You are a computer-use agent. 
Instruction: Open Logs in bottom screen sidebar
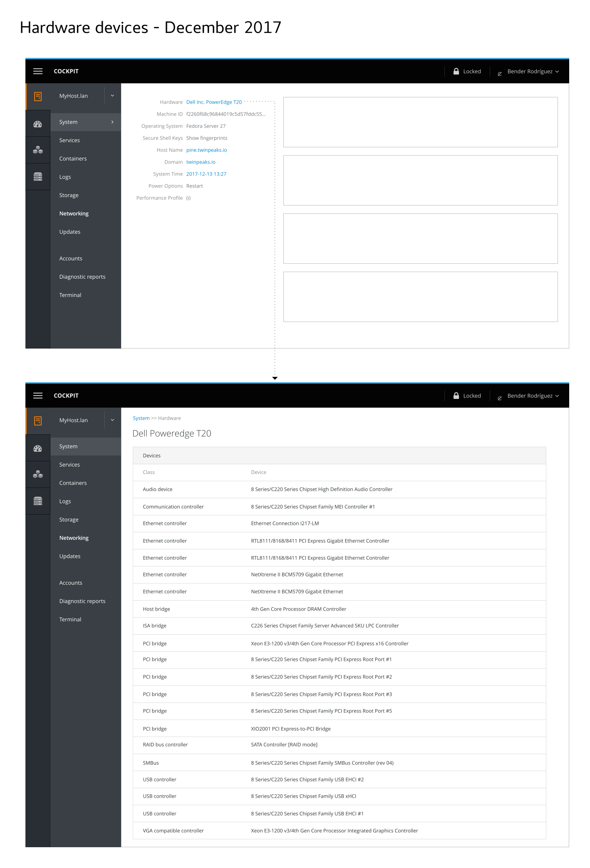65,501
